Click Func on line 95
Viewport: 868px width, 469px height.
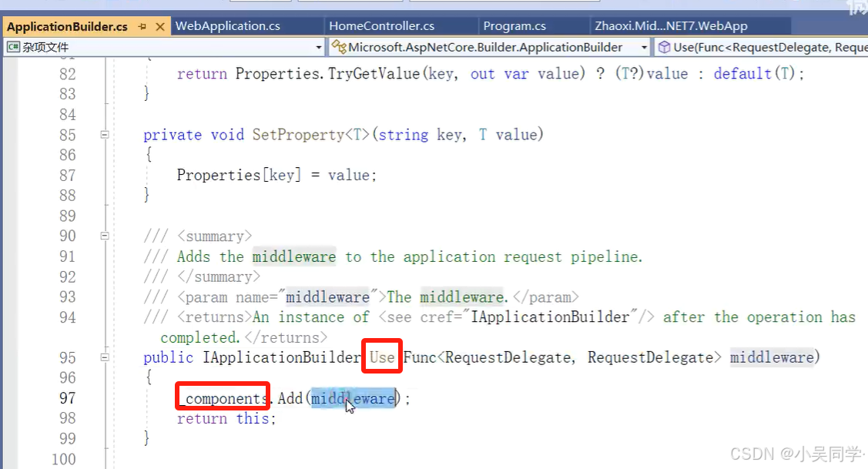420,357
